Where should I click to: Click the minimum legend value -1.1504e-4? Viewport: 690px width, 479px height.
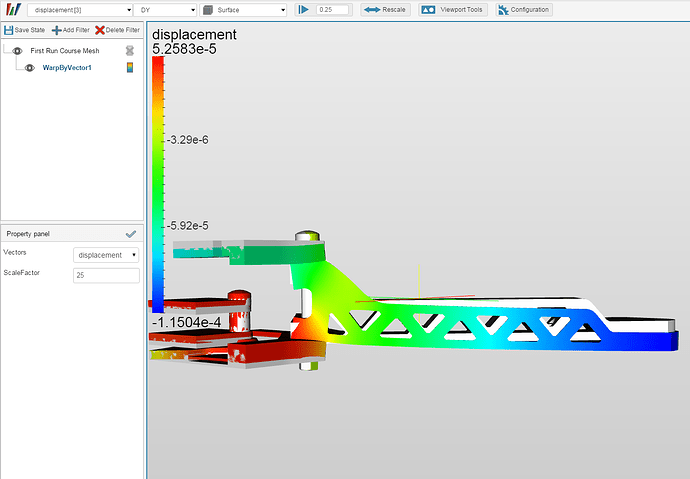(187, 322)
